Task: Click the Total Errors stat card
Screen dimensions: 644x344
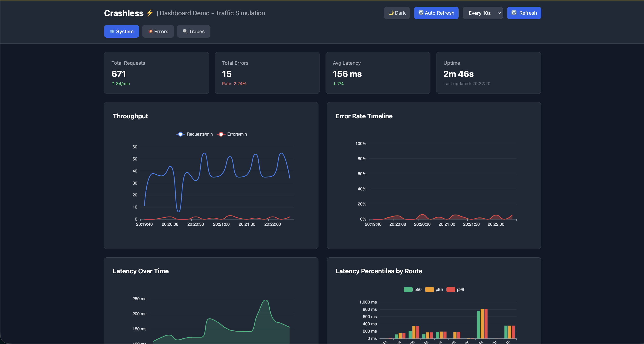Action: [x=267, y=73]
